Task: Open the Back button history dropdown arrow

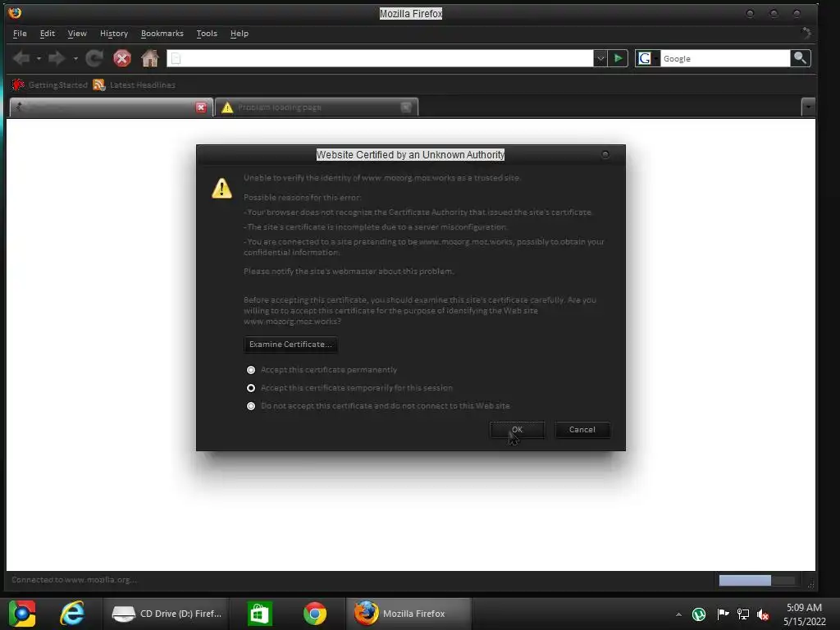Action: coord(39,58)
